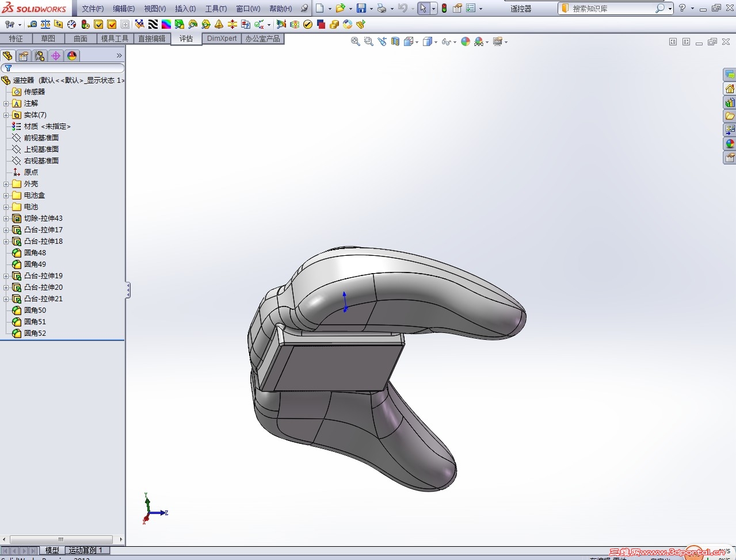The image size is (736, 560).
Task: Select 前视基准面 in feature tree
Action: [41, 138]
